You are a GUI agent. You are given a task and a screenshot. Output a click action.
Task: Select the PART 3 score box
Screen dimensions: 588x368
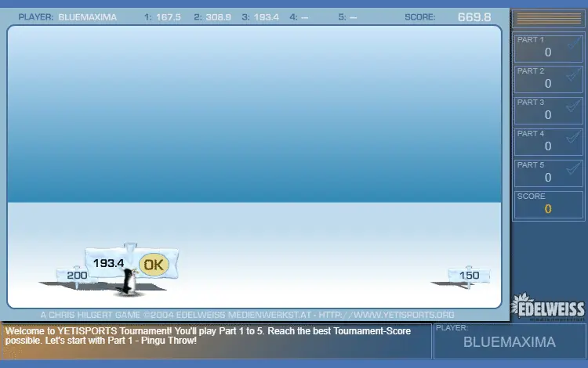tap(548, 111)
